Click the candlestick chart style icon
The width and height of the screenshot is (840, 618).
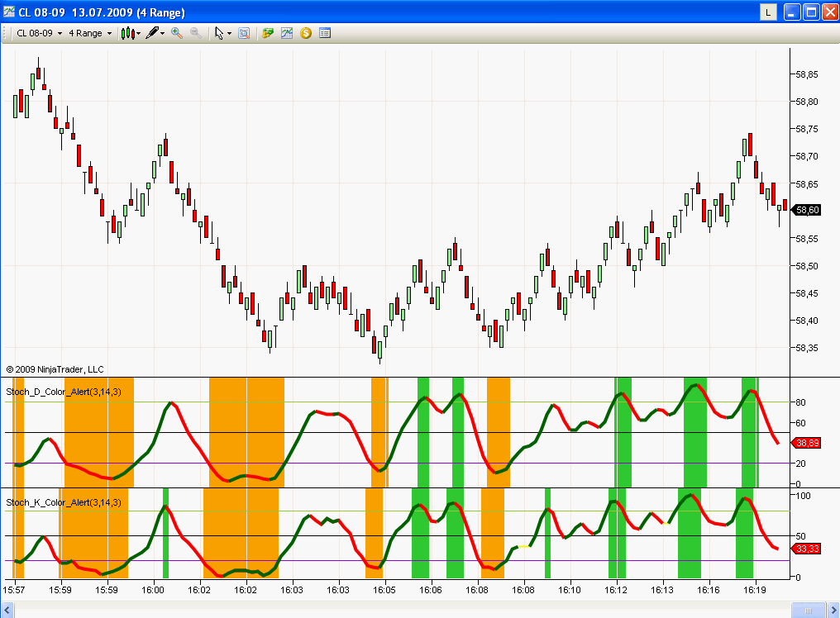coord(127,33)
